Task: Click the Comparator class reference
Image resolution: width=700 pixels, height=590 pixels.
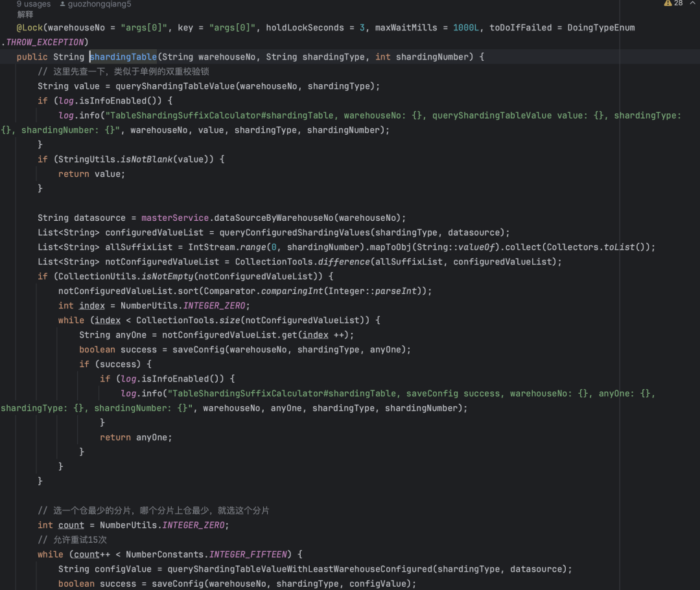Action: (230, 291)
